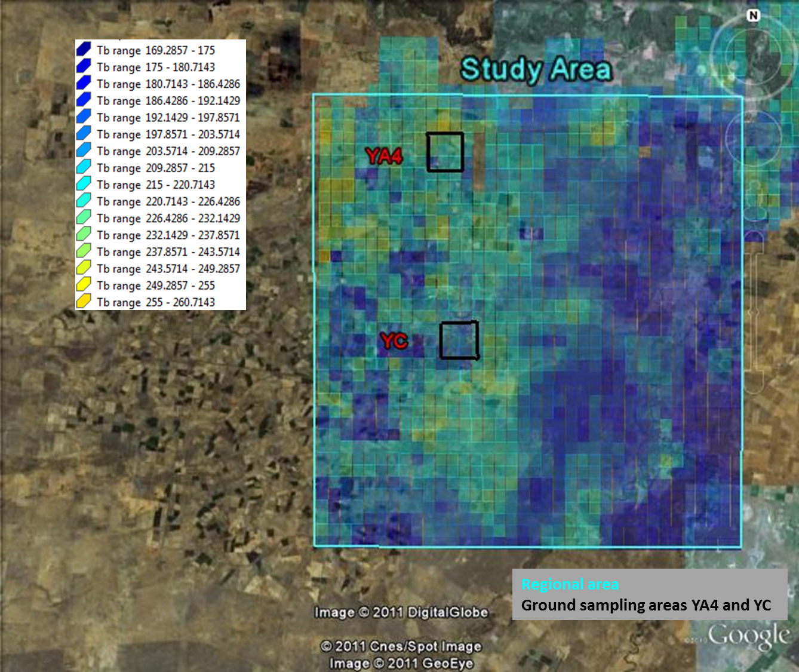Click the Ground sampling areas caption text
This screenshot has width=799, height=672.
click(646, 605)
